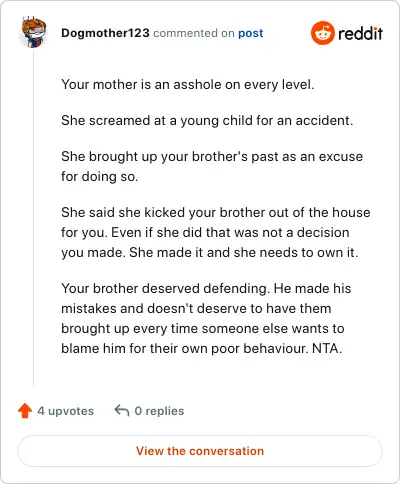Click the "She brought up your brother's past" line
Screen dimensions: 400x484
point(212,156)
